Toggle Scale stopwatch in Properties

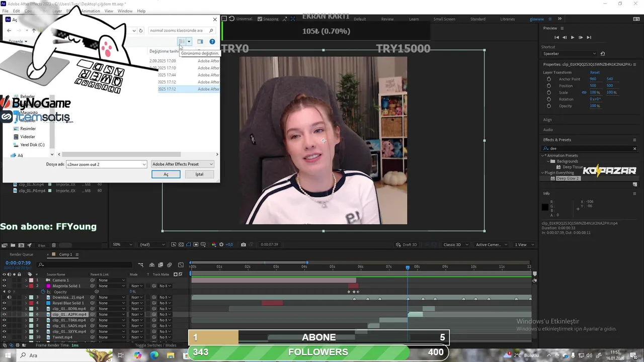click(548, 93)
